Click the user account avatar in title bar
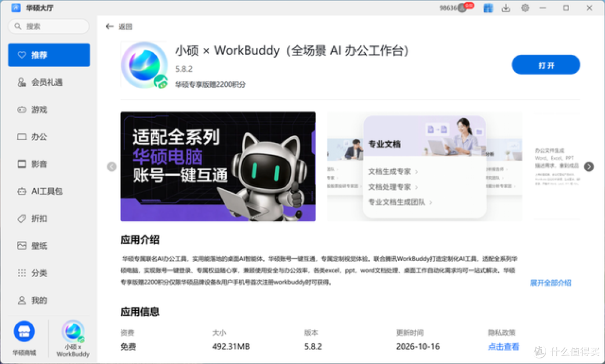The height and width of the screenshot is (364, 605). click(462, 8)
